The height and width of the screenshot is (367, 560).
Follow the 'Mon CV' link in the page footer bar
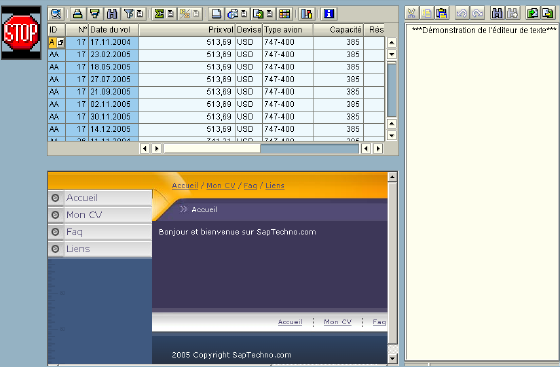[338, 322]
